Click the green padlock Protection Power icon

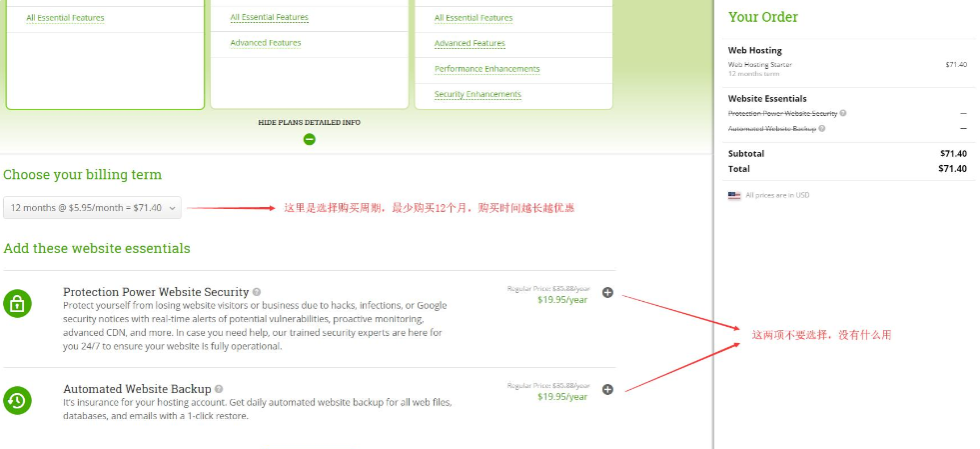coord(17,303)
